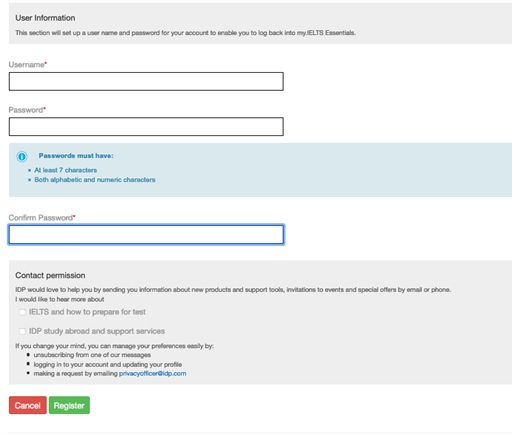Viewport: 512px width, 434px height.
Task: Click the 'unsubscribing from one of our messages' bullet
Action: [92, 355]
